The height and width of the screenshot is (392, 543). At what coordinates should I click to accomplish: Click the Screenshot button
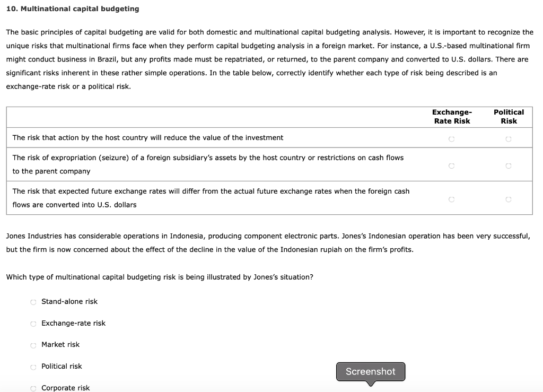coord(370,371)
